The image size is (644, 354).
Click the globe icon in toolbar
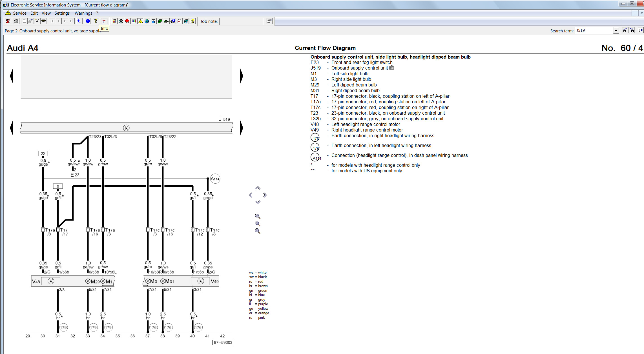(x=147, y=21)
